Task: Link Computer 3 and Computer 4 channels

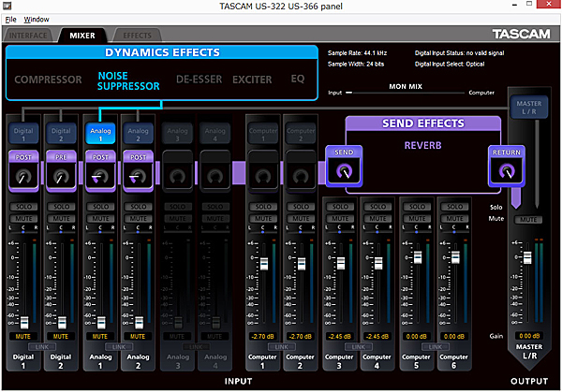Action: (359, 346)
